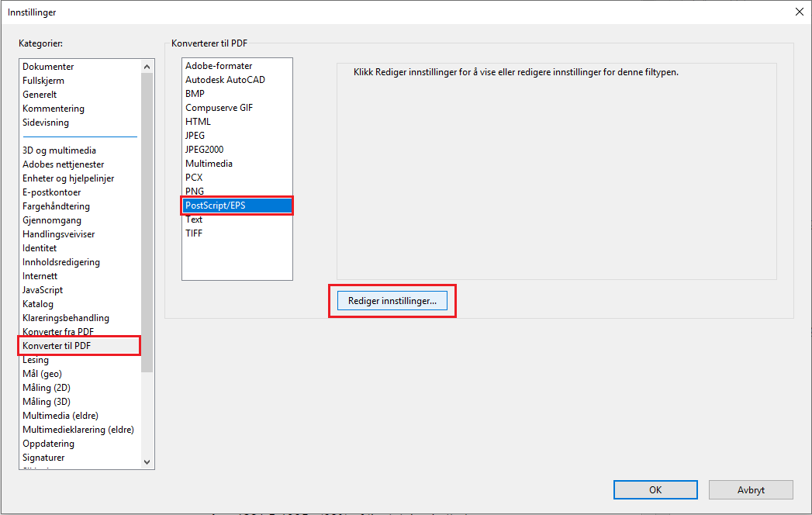Open the Klareringsbehandling category
The height and width of the screenshot is (515, 812).
[65, 317]
